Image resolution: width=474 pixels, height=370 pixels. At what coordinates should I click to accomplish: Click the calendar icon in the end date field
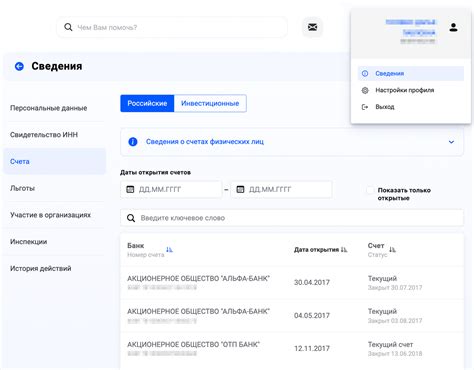(x=240, y=189)
